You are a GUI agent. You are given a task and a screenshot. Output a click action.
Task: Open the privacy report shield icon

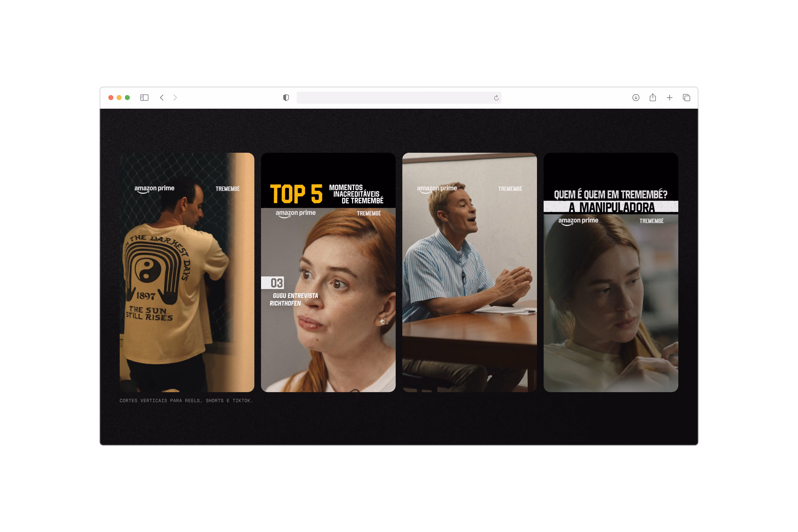click(x=286, y=98)
